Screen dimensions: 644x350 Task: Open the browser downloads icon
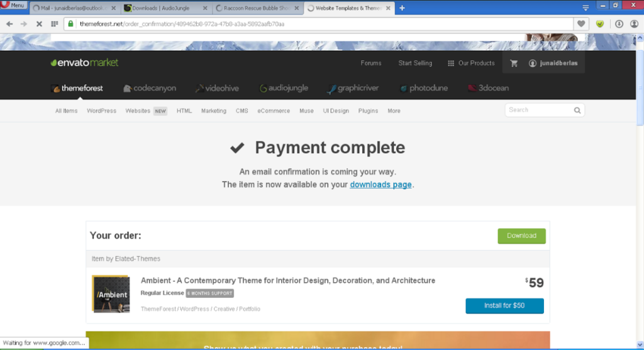619,24
